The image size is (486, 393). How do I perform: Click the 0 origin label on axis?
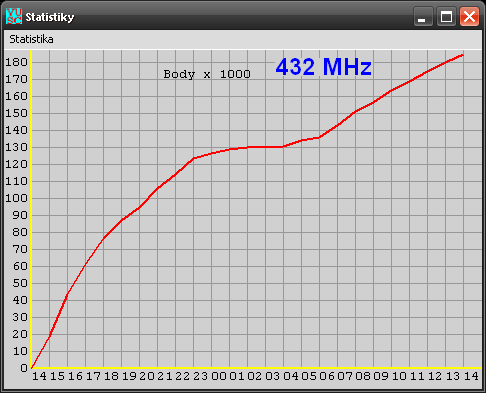tap(24, 368)
